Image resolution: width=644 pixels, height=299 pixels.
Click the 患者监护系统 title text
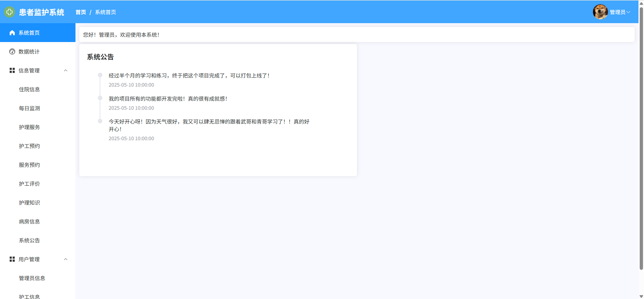click(x=42, y=12)
